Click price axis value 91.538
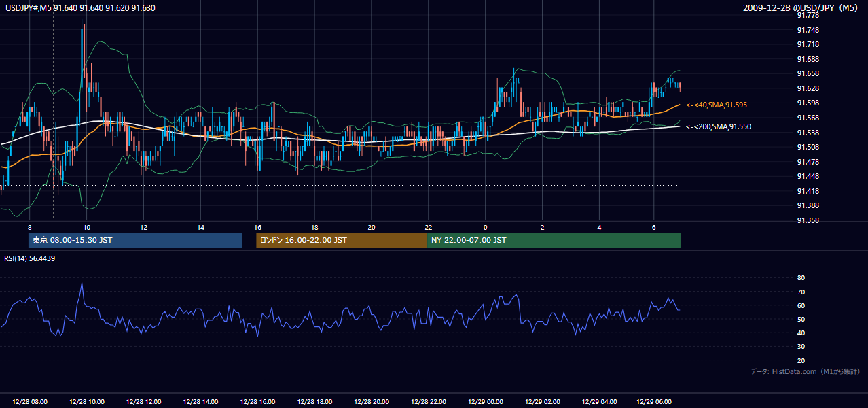 808,132
